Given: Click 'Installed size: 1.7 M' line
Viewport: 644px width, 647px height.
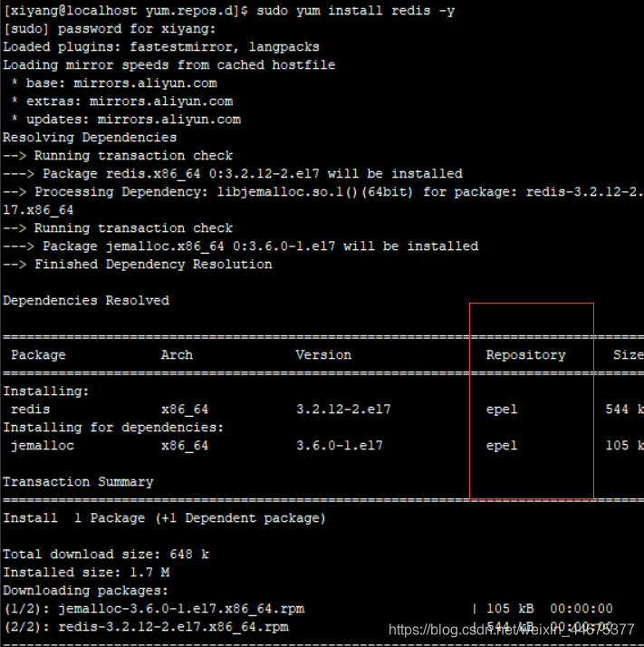Looking at the screenshot, I should click(86, 574).
